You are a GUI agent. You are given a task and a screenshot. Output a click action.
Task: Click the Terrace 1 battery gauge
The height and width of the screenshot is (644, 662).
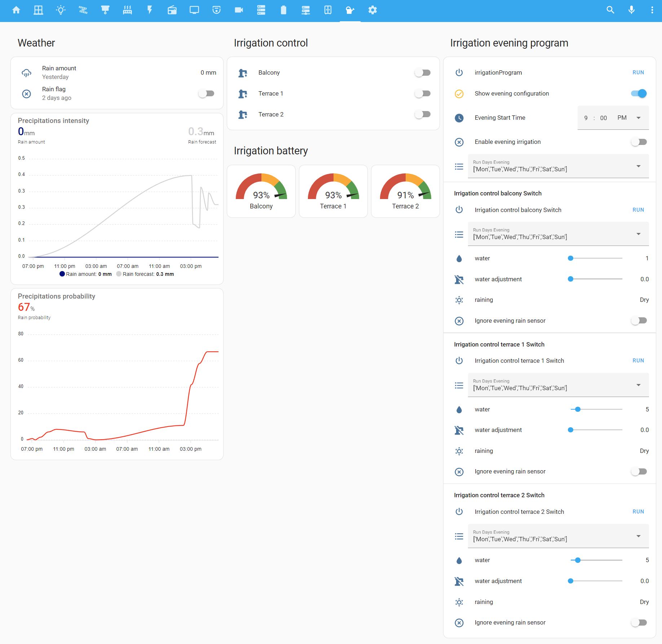(333, 191)
